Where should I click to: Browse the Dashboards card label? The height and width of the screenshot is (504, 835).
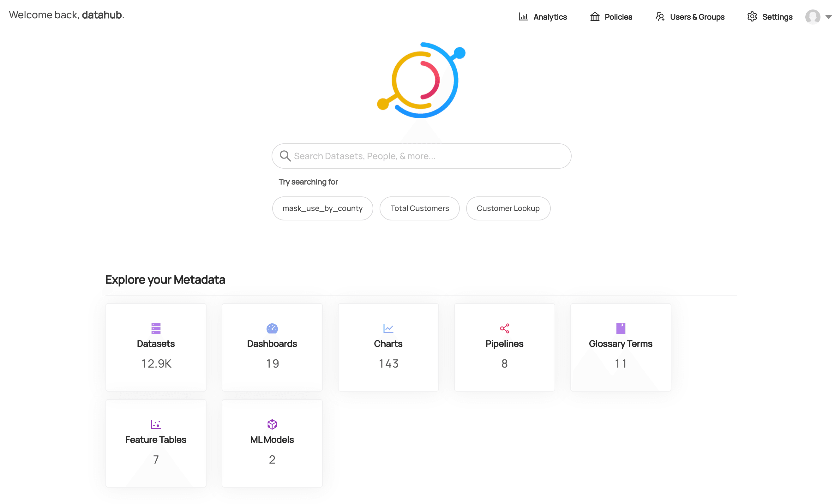[272, 343]
